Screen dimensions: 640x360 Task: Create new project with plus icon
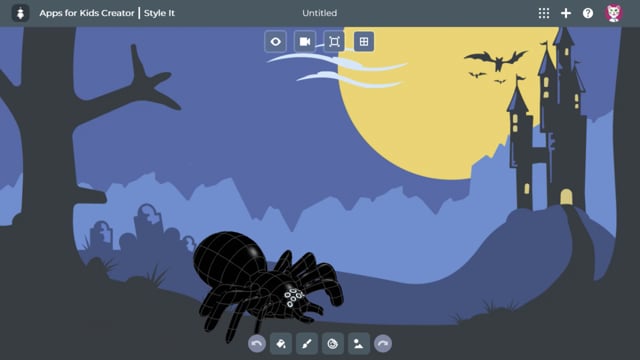pos(566,13)
